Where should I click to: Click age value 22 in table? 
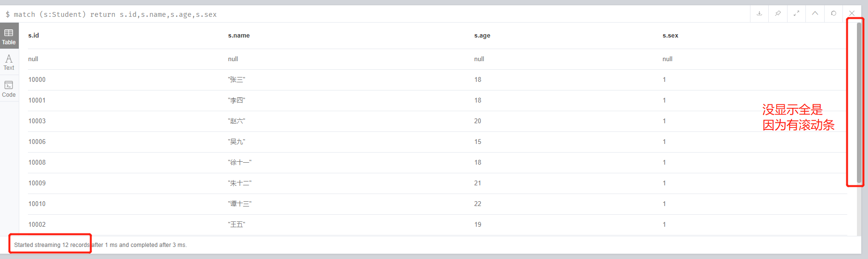[x=477, y=204]
